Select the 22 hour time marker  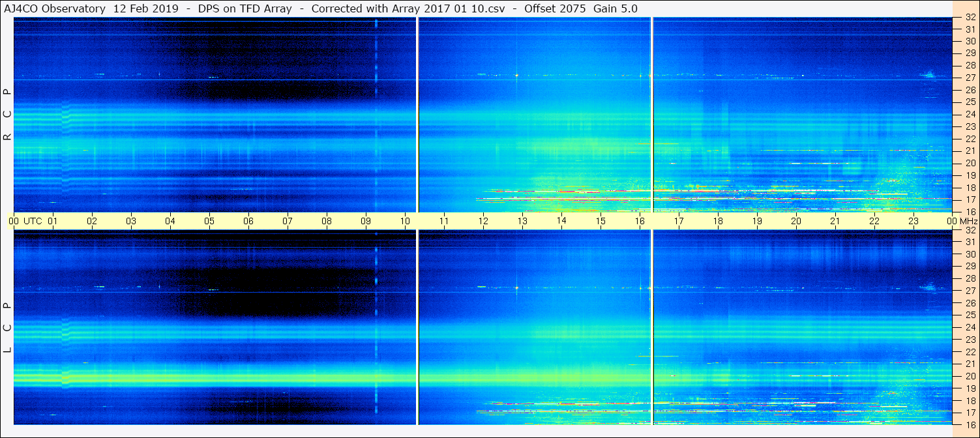874,221
